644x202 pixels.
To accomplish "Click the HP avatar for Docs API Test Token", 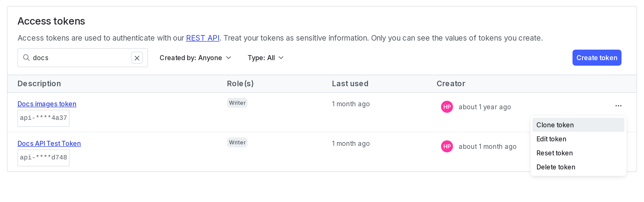I will (446, 146).
